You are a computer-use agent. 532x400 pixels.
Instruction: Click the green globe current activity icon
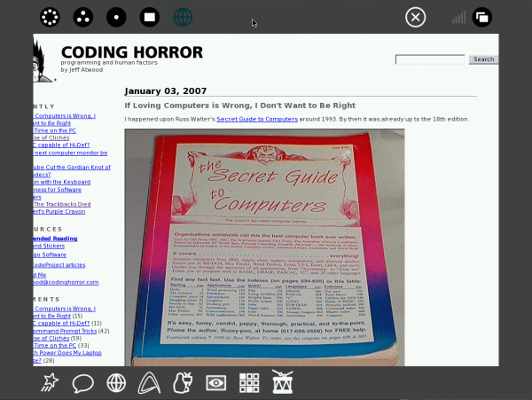(x=183, y=17)
